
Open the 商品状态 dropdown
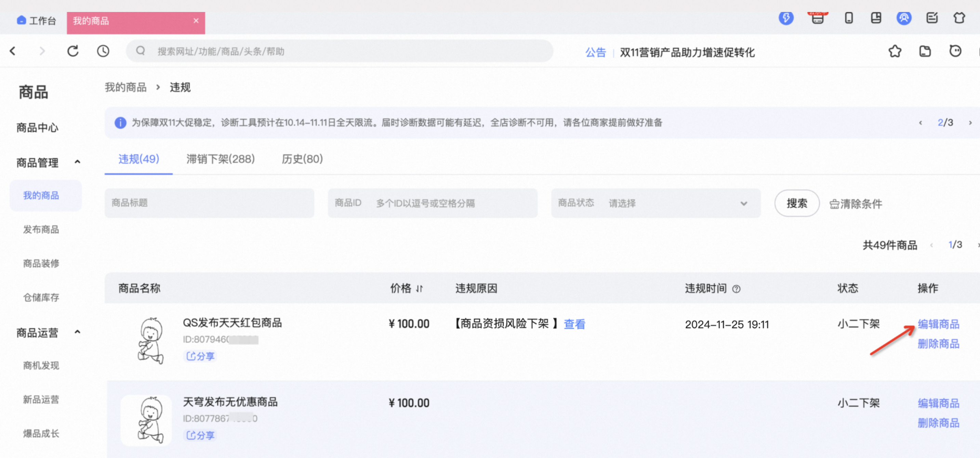pyautogui.click(x=655, y=203)
